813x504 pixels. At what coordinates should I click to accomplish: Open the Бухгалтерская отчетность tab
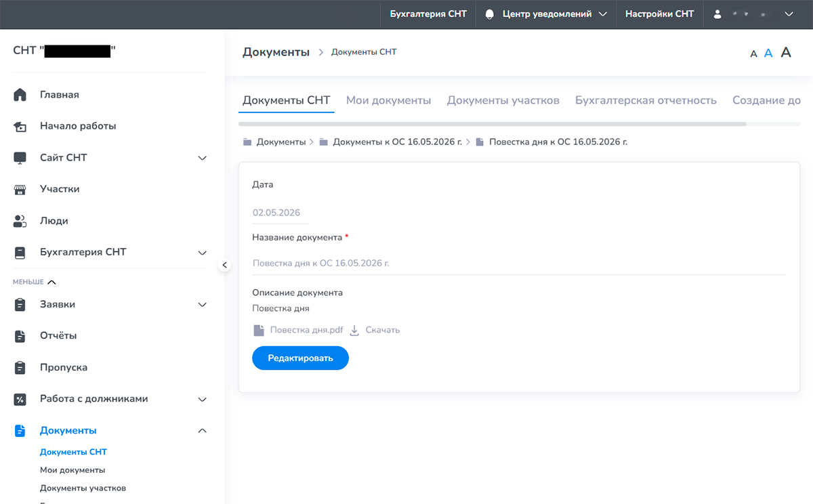(646, 100)
